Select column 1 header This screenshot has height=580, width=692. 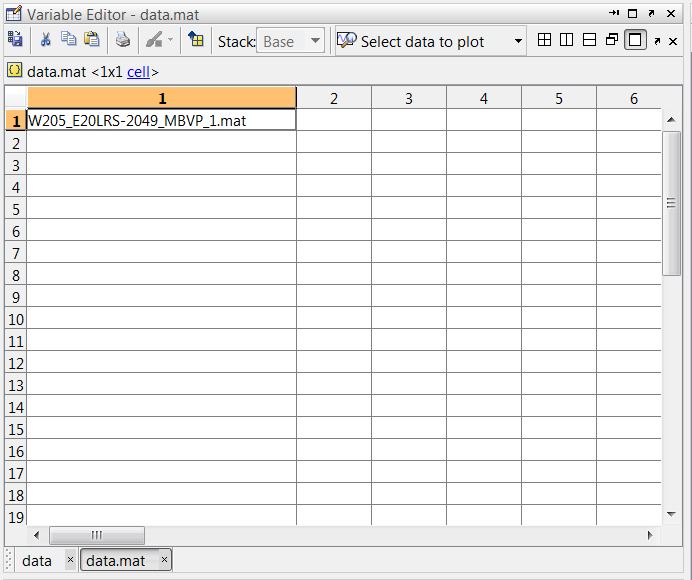coord(162,98)
